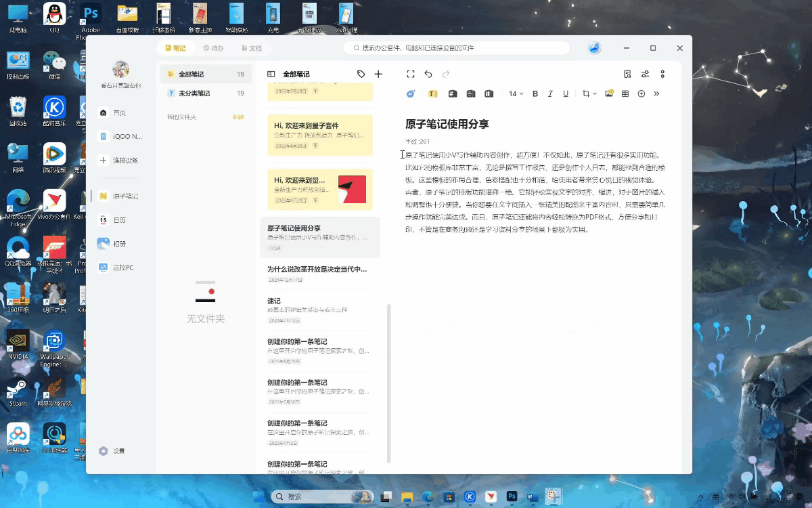Select the 原子笔记使用分享 note in the list
The width and height of the screenshot is (812, 508).
(320, 237)
